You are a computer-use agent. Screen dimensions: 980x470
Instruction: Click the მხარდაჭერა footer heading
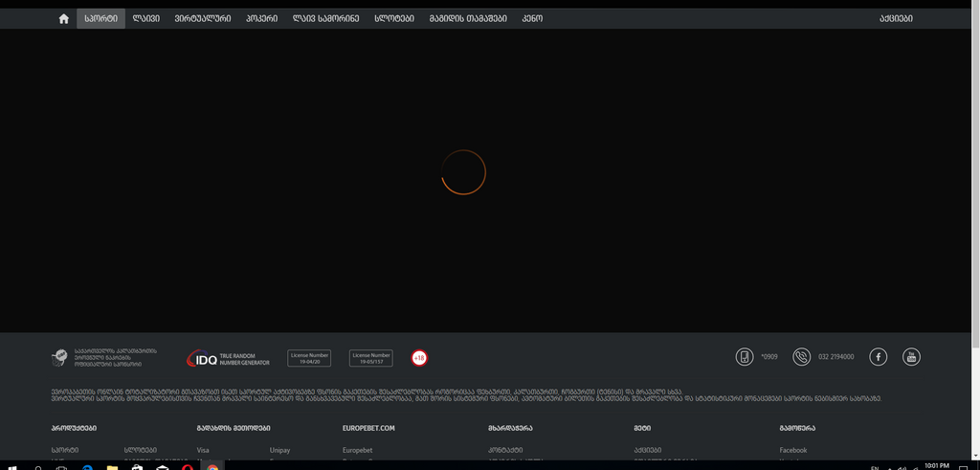pyautogui.click(x=510, y=428)
